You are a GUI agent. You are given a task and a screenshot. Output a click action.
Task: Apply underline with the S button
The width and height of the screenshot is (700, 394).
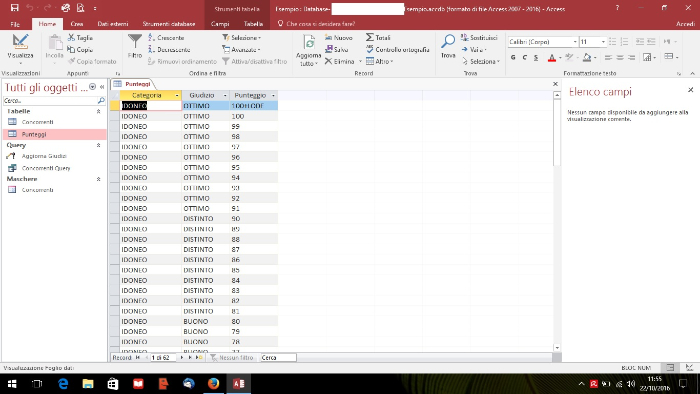pyautogui.click(x=536, y=57)
